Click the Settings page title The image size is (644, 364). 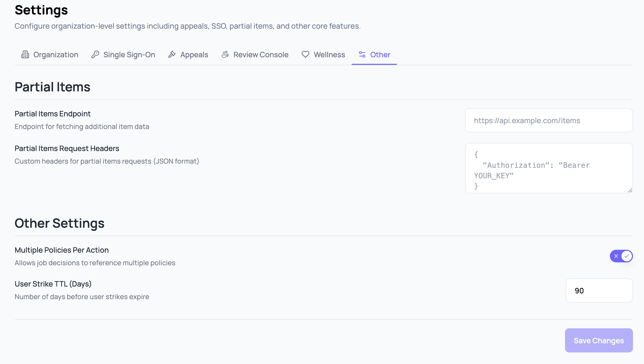click(41, 10)
